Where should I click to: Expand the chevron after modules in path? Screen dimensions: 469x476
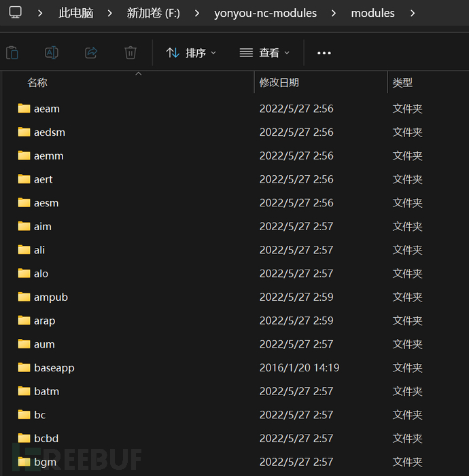(x=412, y=13)
